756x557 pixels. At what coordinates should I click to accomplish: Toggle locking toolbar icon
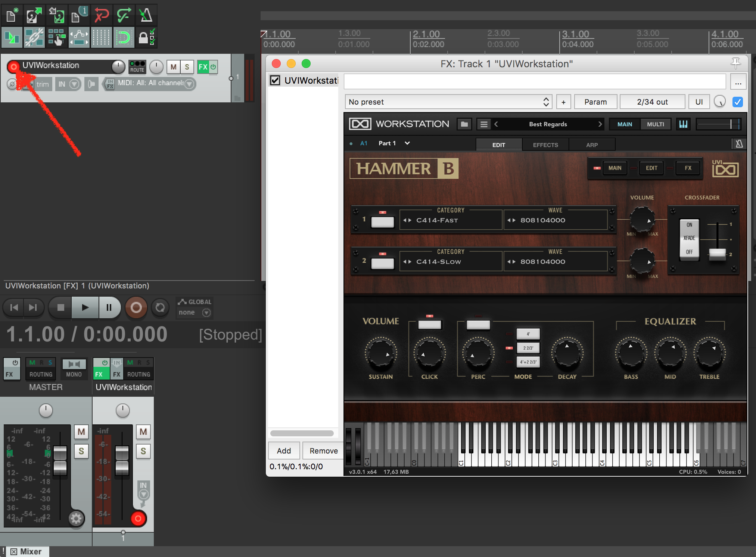click(x=146, y=37)
